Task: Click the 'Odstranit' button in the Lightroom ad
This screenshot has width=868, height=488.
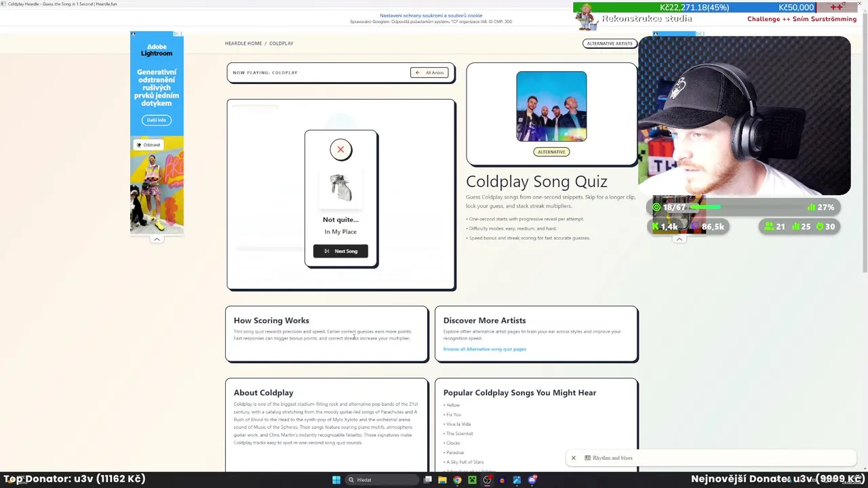Action: pos(148,145)
